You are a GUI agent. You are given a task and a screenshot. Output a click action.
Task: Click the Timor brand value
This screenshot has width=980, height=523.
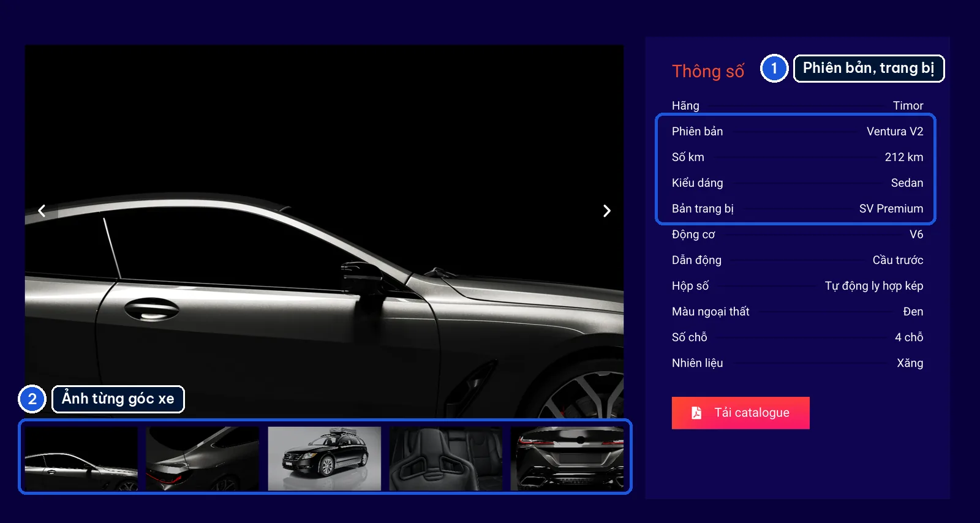coord(908,105)
